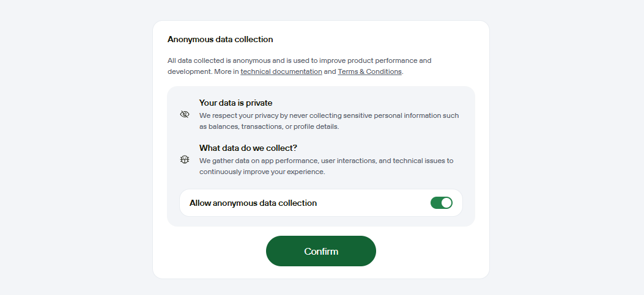Click the text about gathering app performance data
This screenshot has height=295, width=644.
327,166
